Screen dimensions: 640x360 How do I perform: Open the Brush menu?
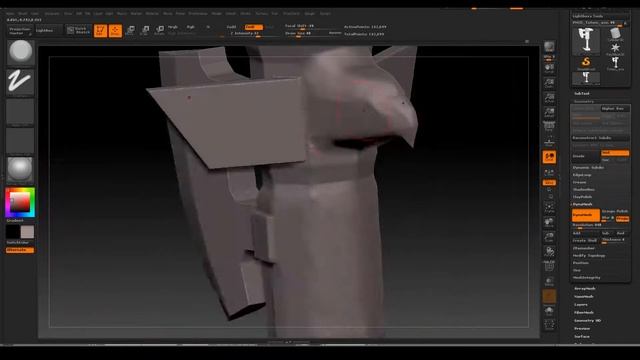[x=22, y=13]
